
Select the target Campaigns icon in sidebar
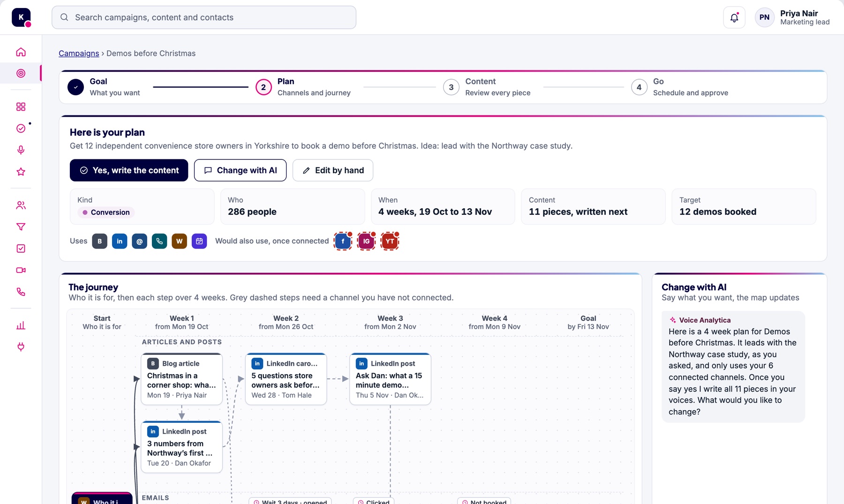point(21,74)
